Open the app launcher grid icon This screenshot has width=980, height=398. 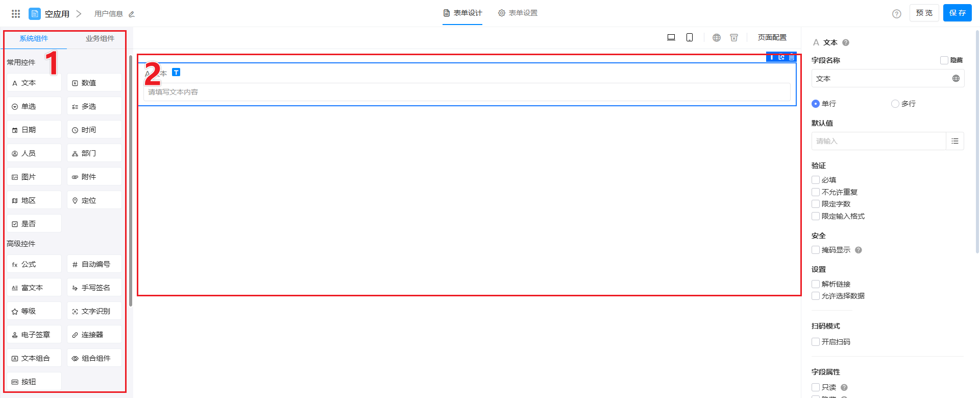pyautogui.click(x=16, y=14)
